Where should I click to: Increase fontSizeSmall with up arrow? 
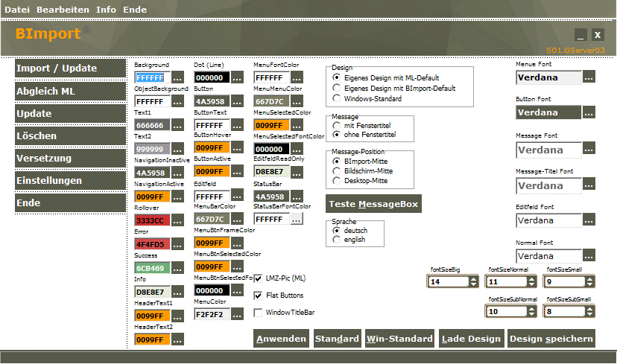pos(589,279)
